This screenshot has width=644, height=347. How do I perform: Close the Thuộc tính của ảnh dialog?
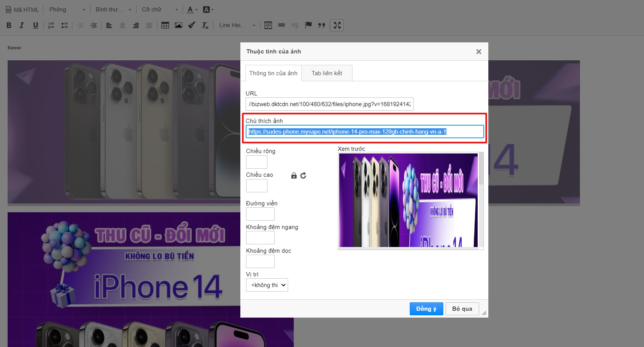pos(479,52)
